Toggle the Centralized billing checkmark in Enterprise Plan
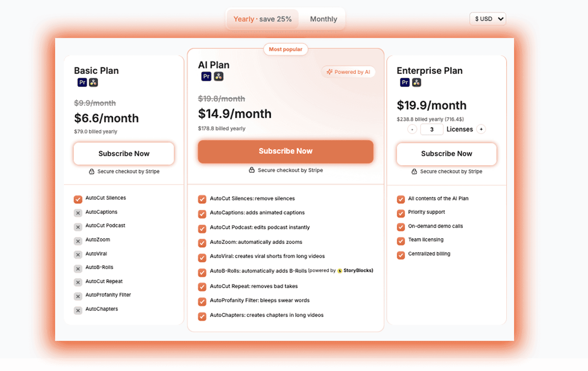 [401, 255]
